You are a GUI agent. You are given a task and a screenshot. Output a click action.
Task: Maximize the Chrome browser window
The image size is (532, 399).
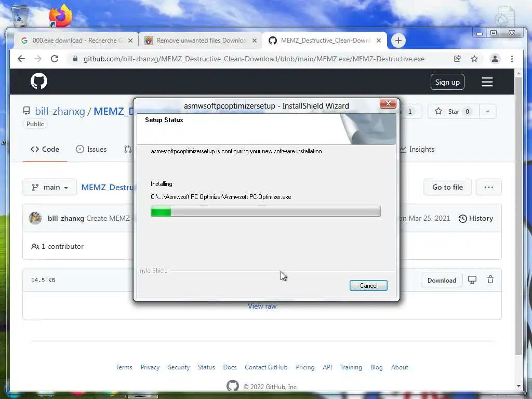tap(494, 33)
